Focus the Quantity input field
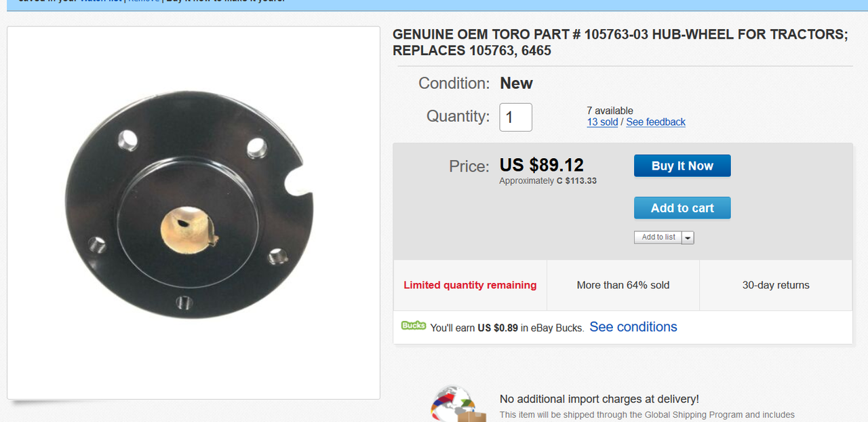The image size is (868, 422). point(516,117)
